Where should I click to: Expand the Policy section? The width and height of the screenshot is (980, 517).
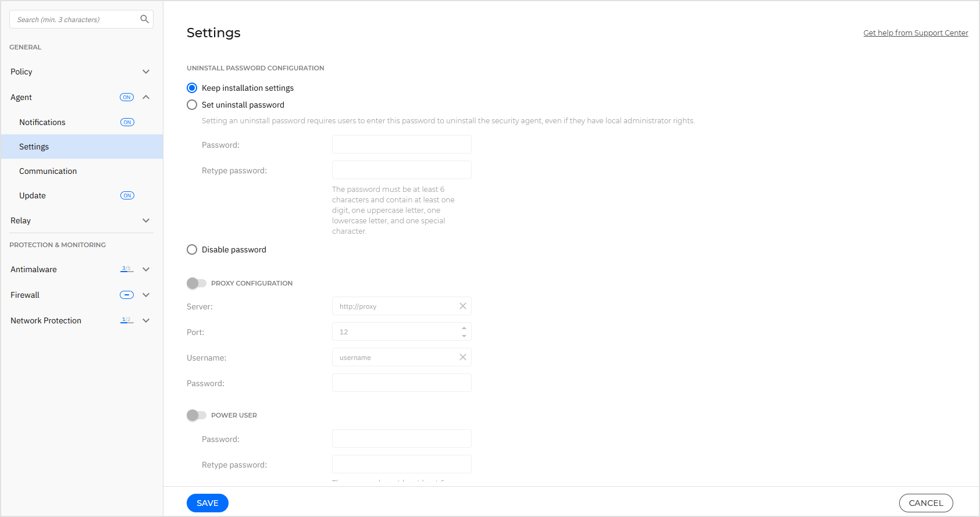coord(146,72)
